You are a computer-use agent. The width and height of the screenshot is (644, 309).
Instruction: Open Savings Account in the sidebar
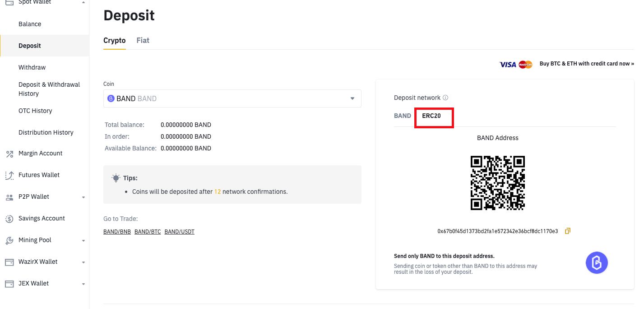42,218
